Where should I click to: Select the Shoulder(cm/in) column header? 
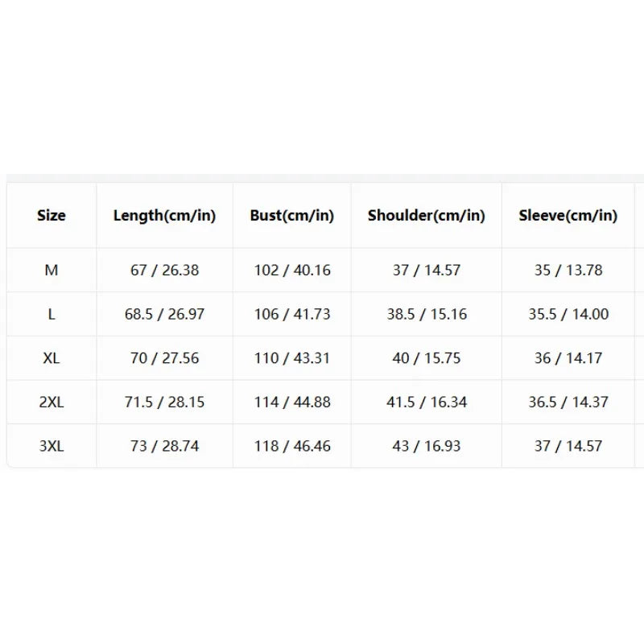tap(427, 215)
